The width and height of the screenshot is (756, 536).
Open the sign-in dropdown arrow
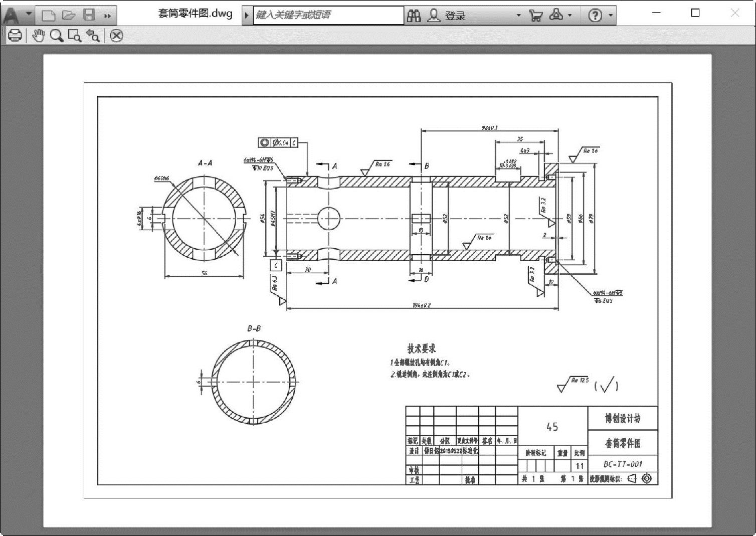click(x=518, y=16)
